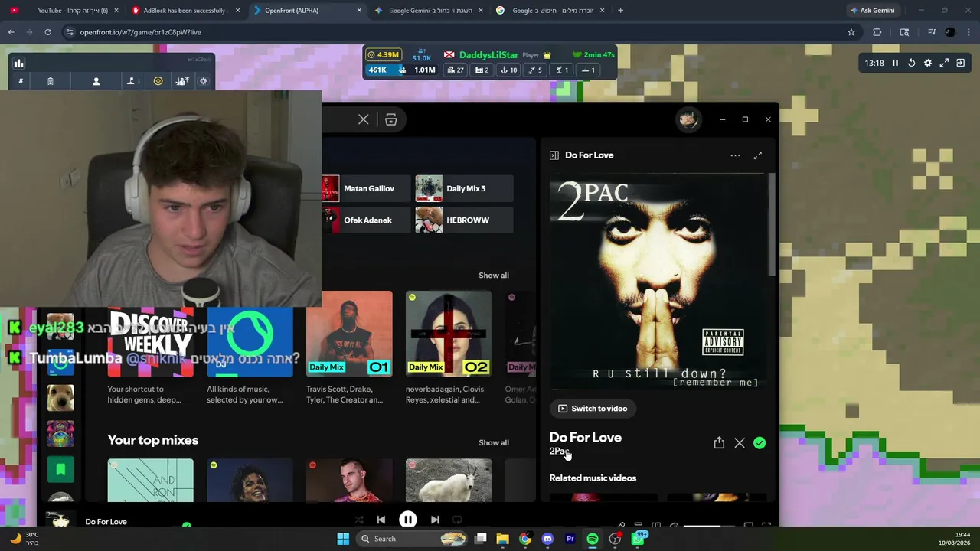980x551 pixels.
Task: Show all made-for-you mixes above Daily Mix row
Action: (494, 275)
